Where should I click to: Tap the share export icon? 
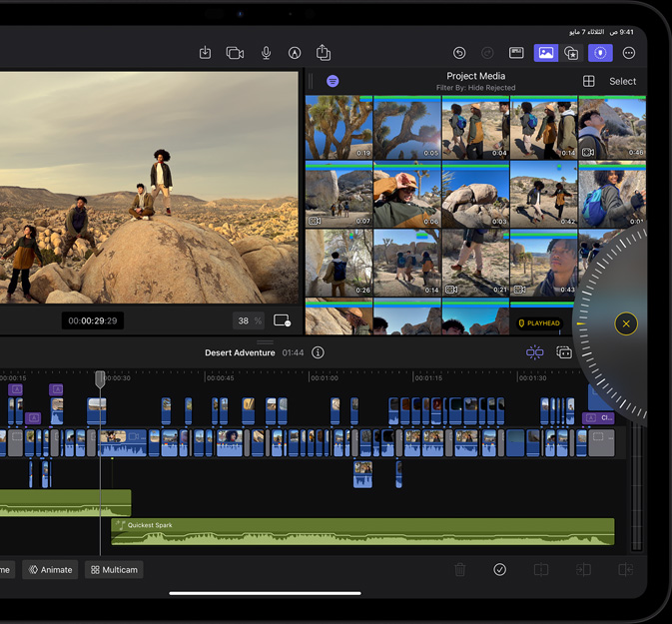[x=324, y=53]
